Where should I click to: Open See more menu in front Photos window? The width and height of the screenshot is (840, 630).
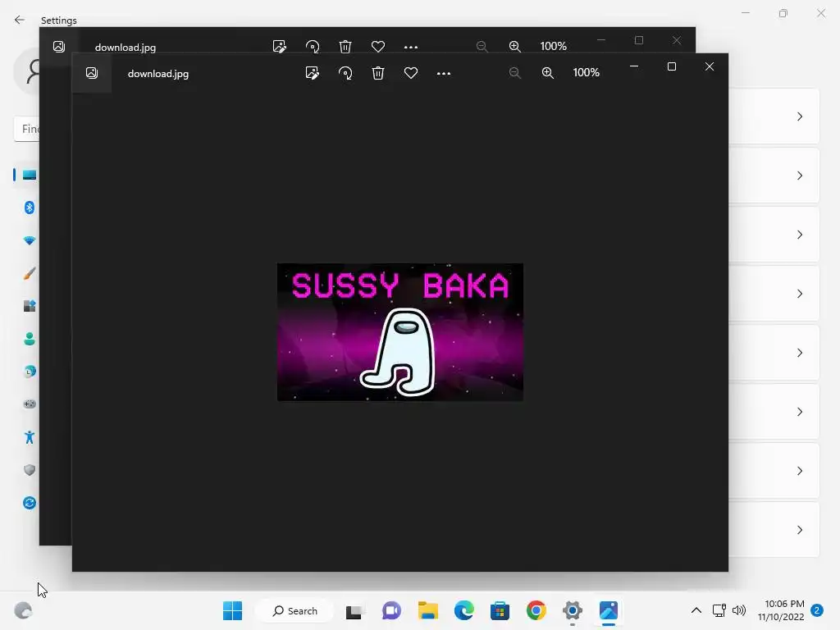(444, 73)
